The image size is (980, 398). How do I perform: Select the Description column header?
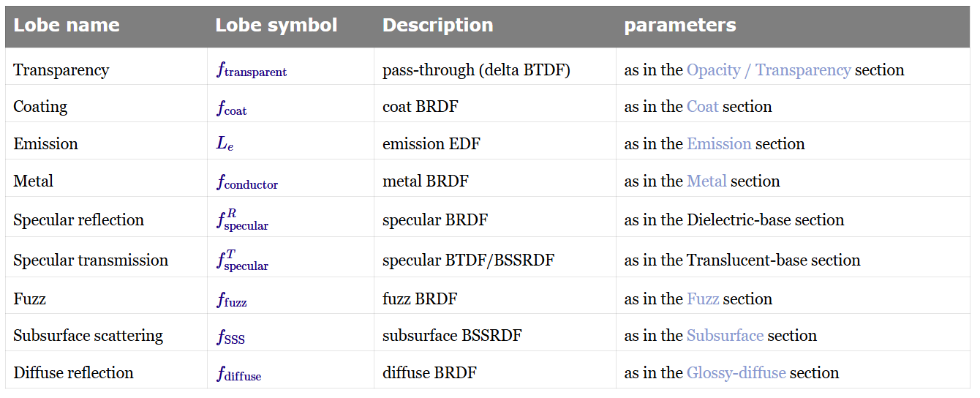[437, 26]
